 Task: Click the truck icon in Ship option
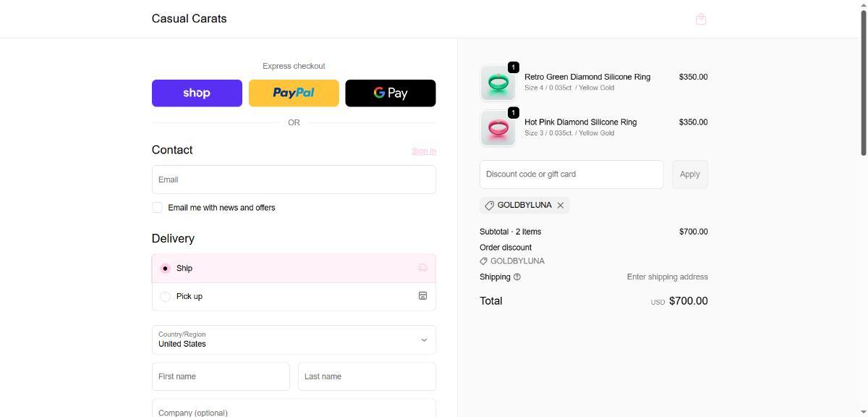point(423,268)
